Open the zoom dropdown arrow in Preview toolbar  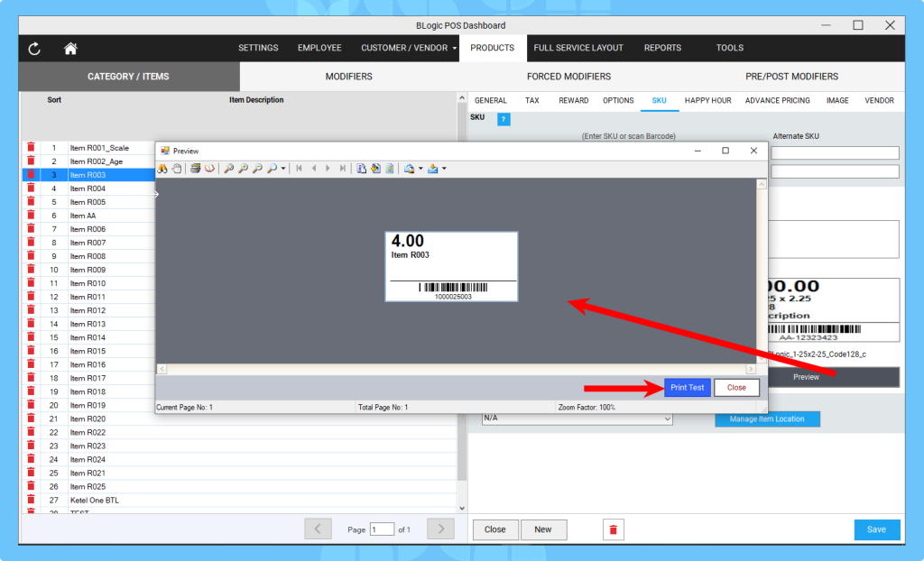click(x=283, y=169)
